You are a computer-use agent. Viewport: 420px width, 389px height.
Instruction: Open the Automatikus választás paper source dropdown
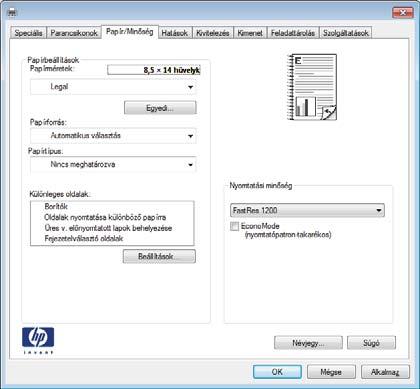pos(113,136)
